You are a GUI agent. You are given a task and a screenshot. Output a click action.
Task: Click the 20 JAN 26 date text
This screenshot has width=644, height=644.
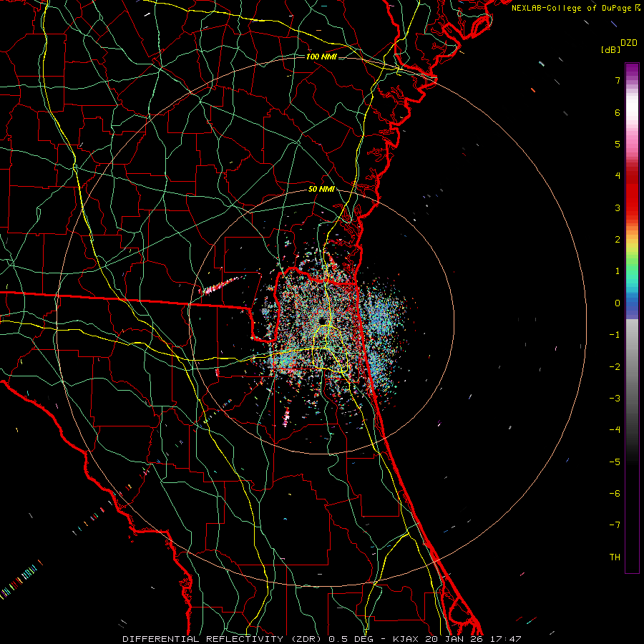point(454,639)
